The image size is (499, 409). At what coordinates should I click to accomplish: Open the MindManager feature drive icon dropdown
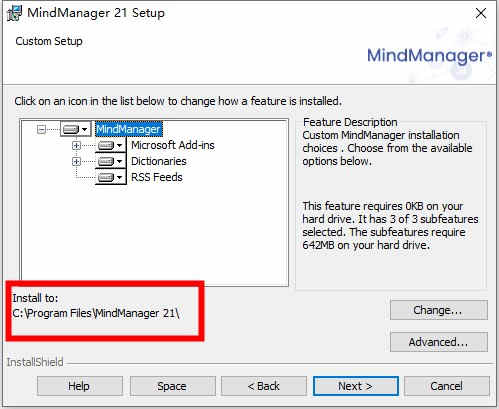[76, 129]
